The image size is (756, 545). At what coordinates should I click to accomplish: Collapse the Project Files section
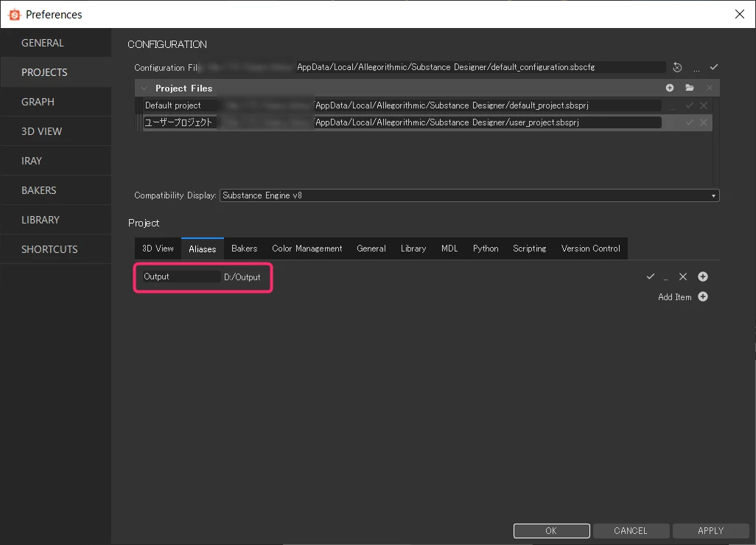144,88
